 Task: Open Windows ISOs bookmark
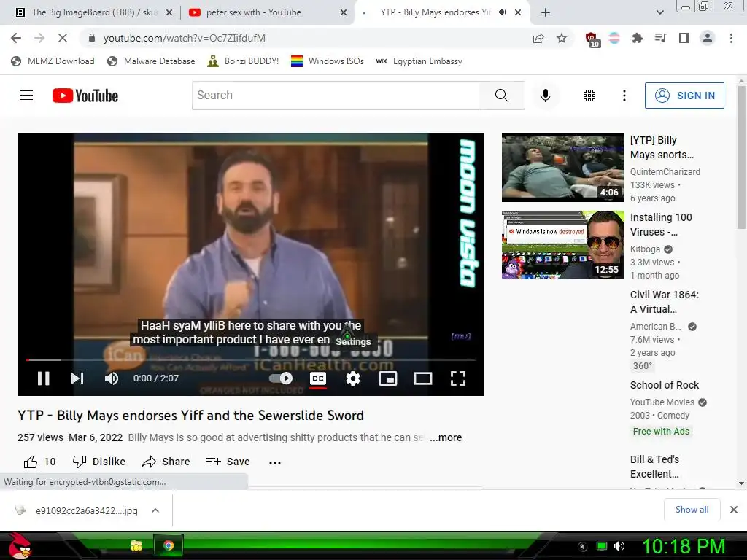pyautogui.click(x=328, y=61)
